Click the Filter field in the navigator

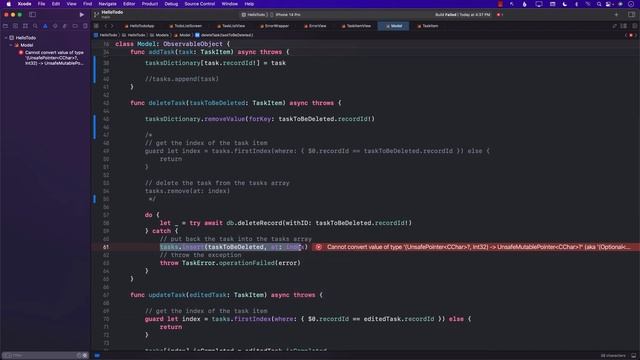point(45,356)
